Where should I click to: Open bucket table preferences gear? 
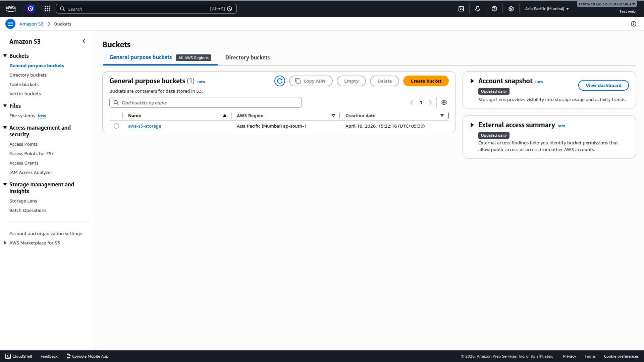[444, 102]
